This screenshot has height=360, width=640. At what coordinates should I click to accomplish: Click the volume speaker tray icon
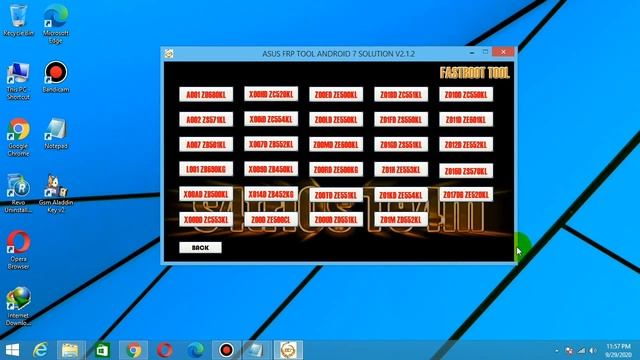click(593, 351)
